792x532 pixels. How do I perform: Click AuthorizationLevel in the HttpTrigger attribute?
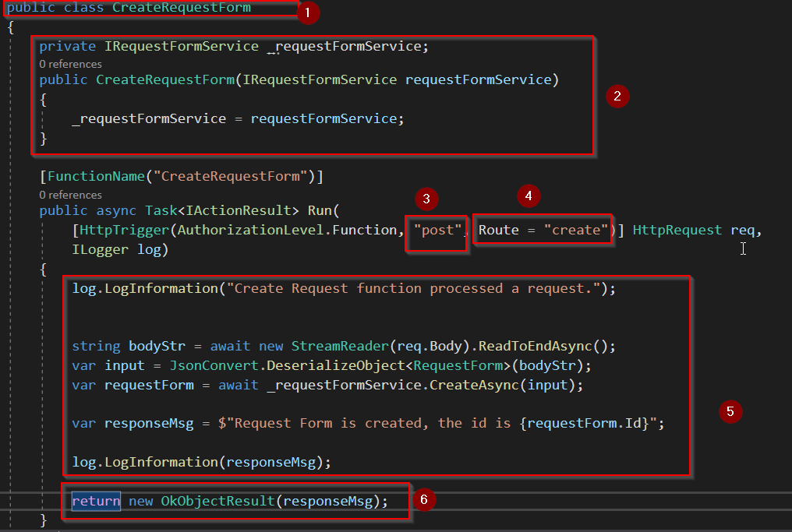tap(250, 230)
